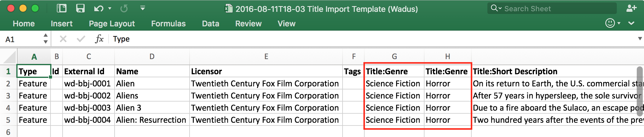Click the Share person-plus icon
This screenshot has height=137, width=644.
[631, 8]
